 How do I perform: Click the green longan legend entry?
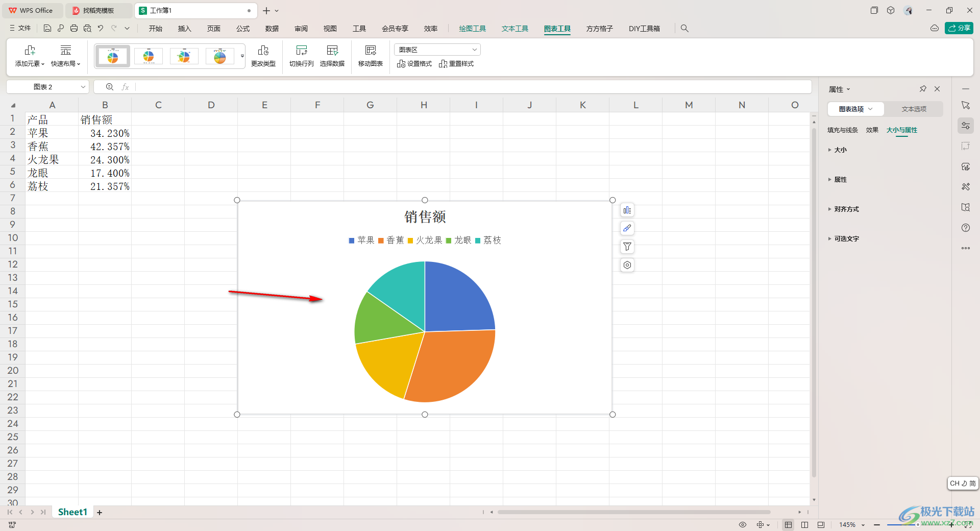click(459, 240)
